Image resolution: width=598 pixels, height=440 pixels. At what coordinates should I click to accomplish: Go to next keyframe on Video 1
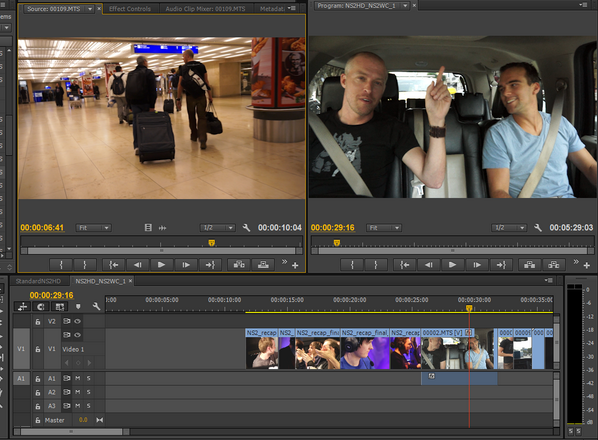pyautogui.click(x=89, y=363)
